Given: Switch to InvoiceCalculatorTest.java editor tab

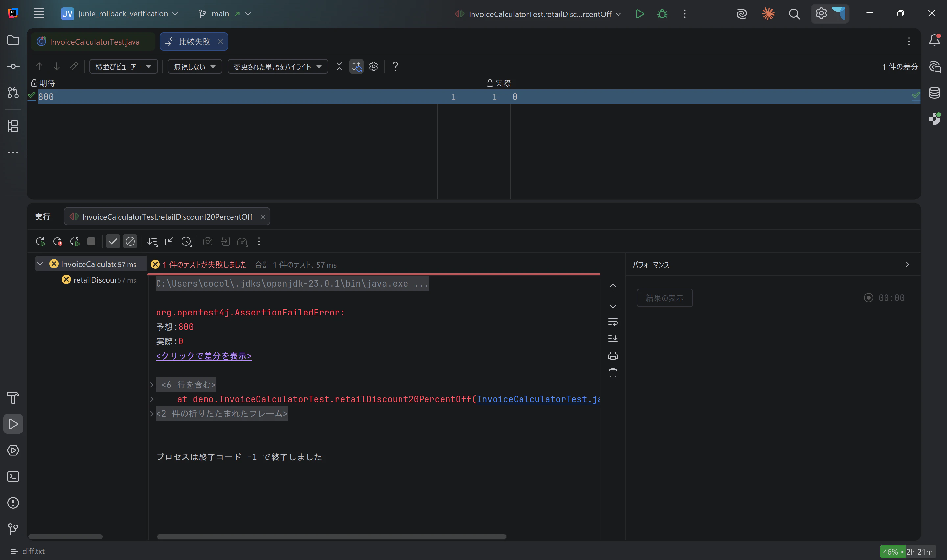Looking at the screenshot, I should coord(93,41).
